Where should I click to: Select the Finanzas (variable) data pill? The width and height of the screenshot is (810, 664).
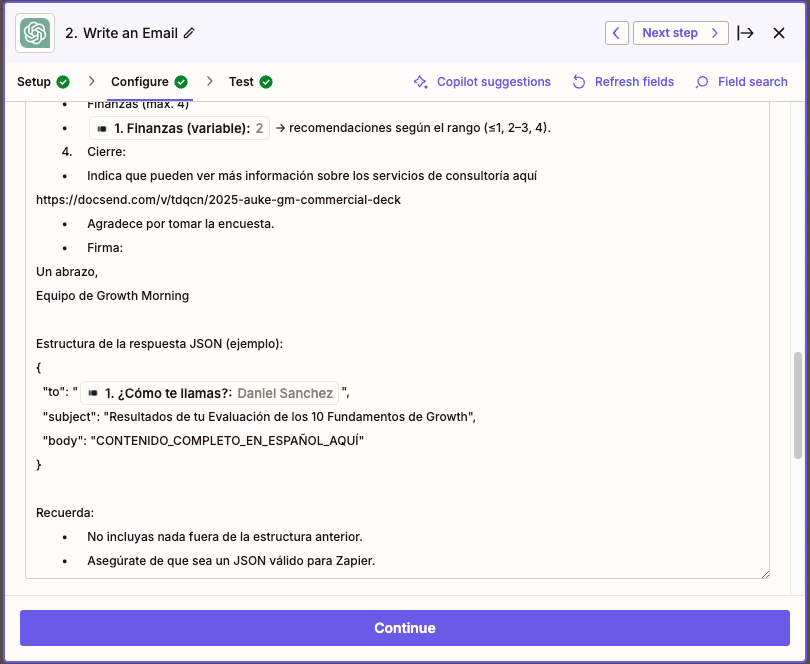(x=179, y=128)
